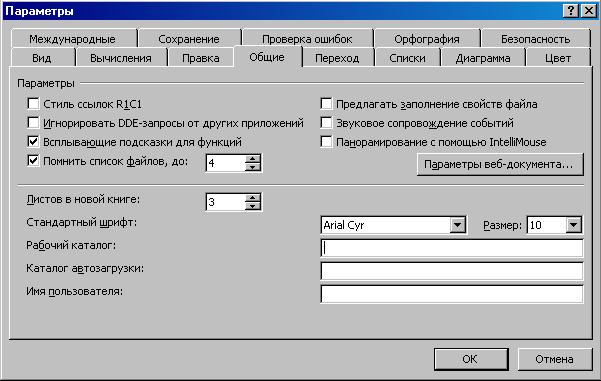
Task: Focus the Имя пользователя text field
Action: click(452, 294)
